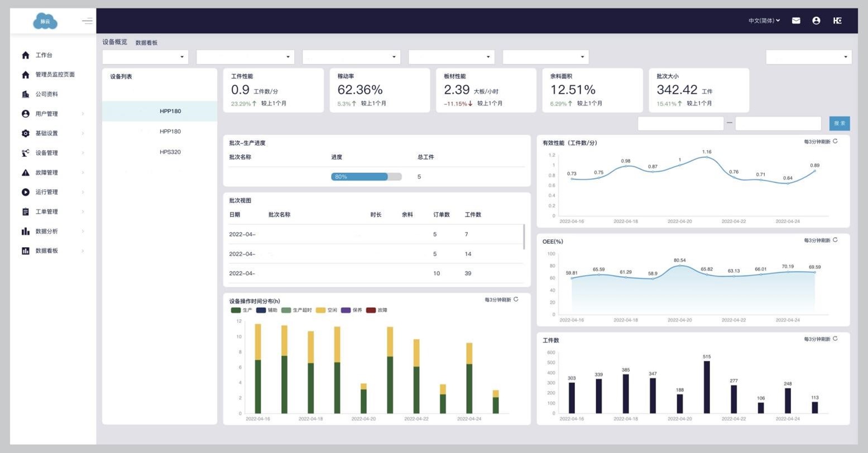The height and width of the screenshot is (453, 868).
Task: Collapse sidebar using the hamburger menu icon
Action: click(x=87, y=21)
